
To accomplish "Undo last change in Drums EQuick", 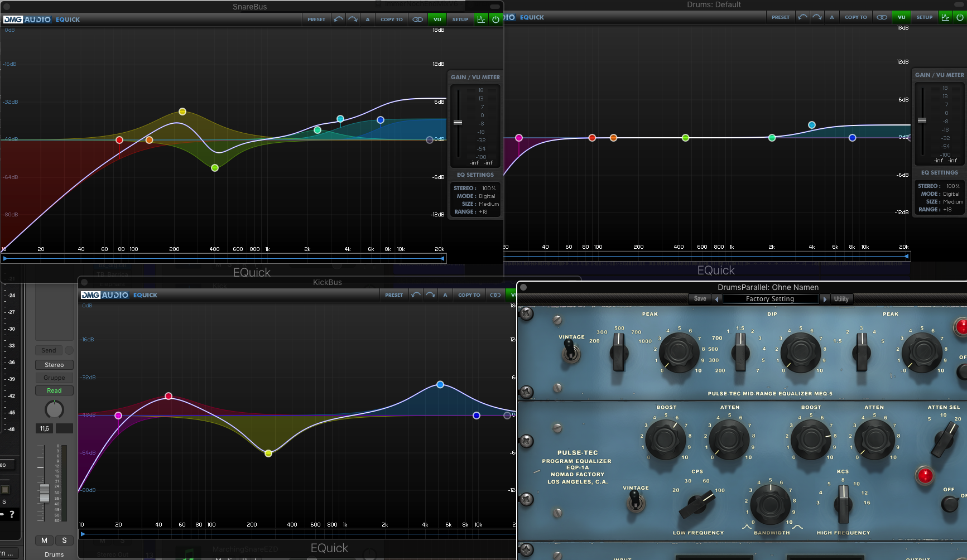I will pos(802,17).
